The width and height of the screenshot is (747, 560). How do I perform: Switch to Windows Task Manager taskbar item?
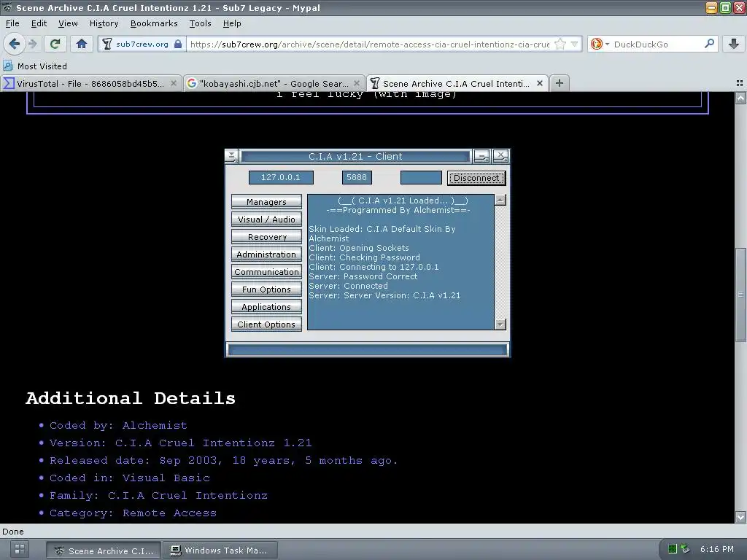pyautogui.click(x=220, y=551)
